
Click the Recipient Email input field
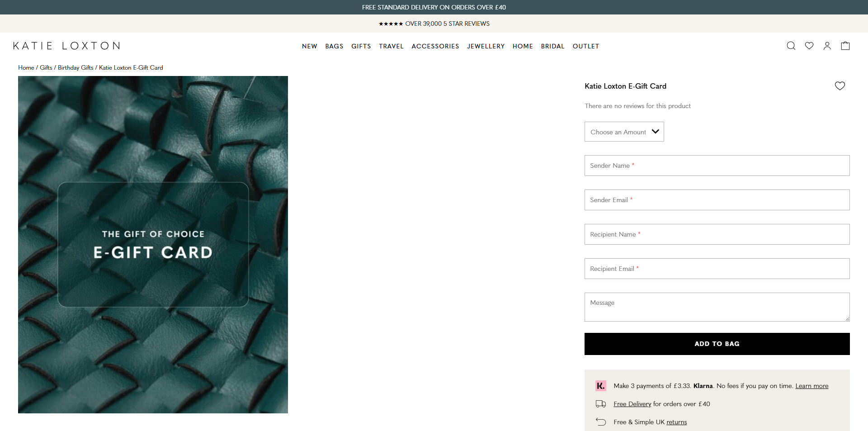(717, 269)
